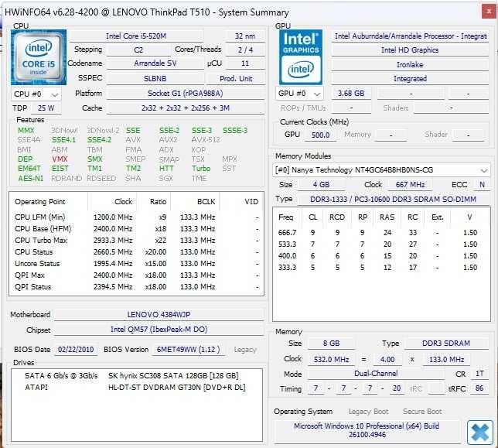The image size is (498, 448).
Task: Click the Motherboard field LENOVO 4384WJP
Action: click(159, 315)
